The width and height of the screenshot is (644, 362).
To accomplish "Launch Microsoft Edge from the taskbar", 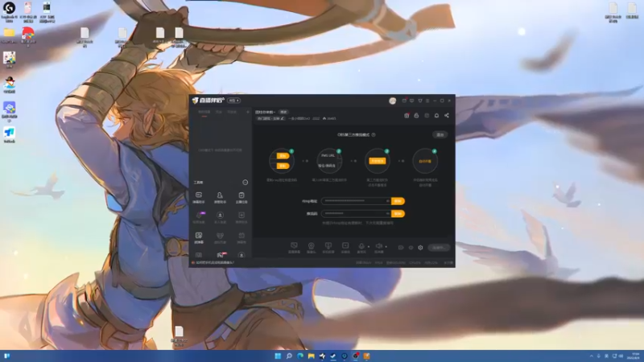I will 300,356.
